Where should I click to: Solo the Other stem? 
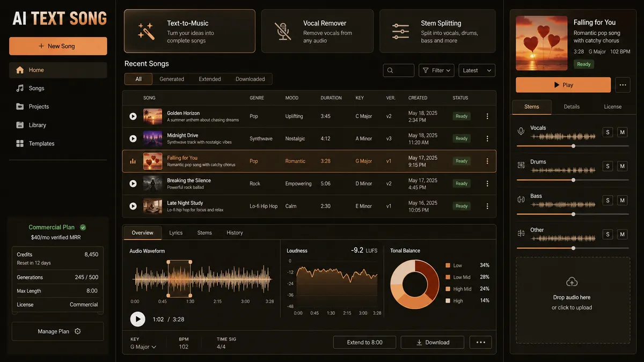point(608,234)
